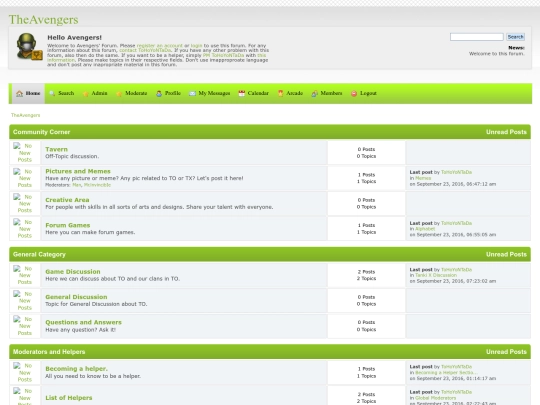540x405 pixels.
Task: Click the Calendar icon in navbar
Action: pyautogui.click(x=241, y=93)
